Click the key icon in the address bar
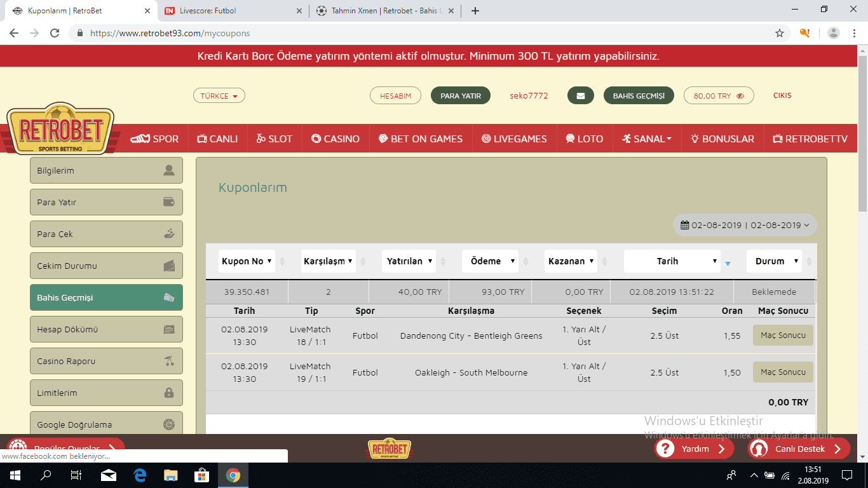This screenshot has height=488, width=868. (x=804, y=33)
